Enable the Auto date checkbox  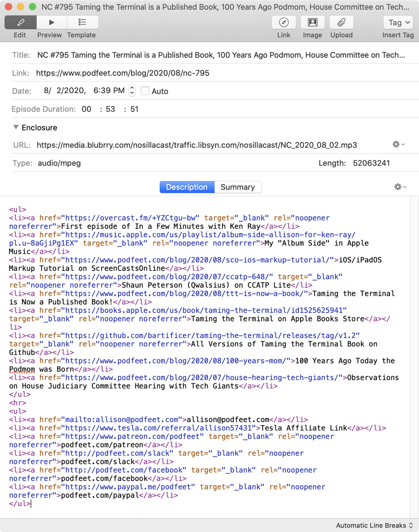(x=145, y=91)
